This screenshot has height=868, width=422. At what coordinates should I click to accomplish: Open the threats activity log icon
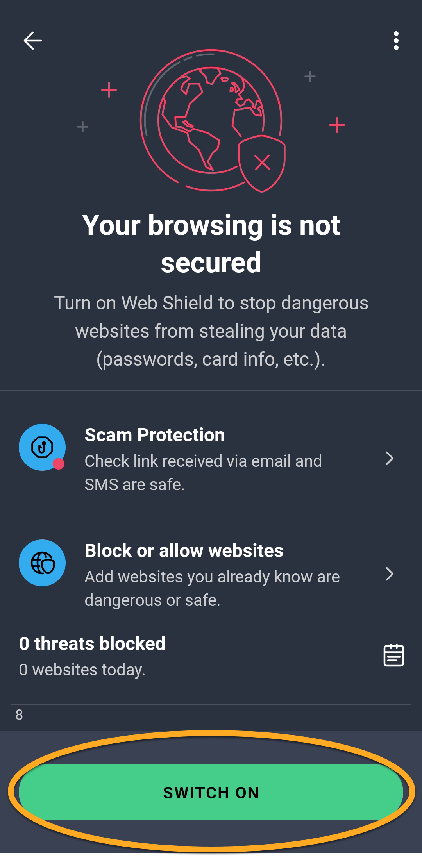393,655
